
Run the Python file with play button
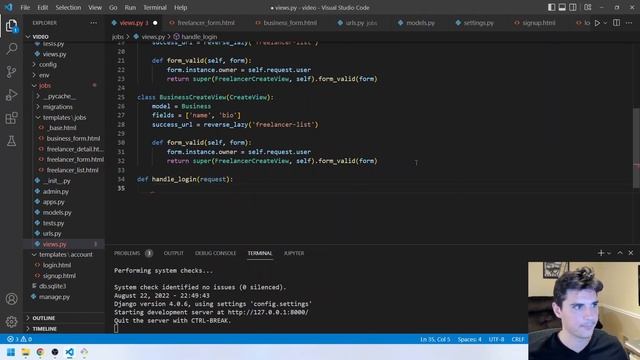tap(597, 23)
